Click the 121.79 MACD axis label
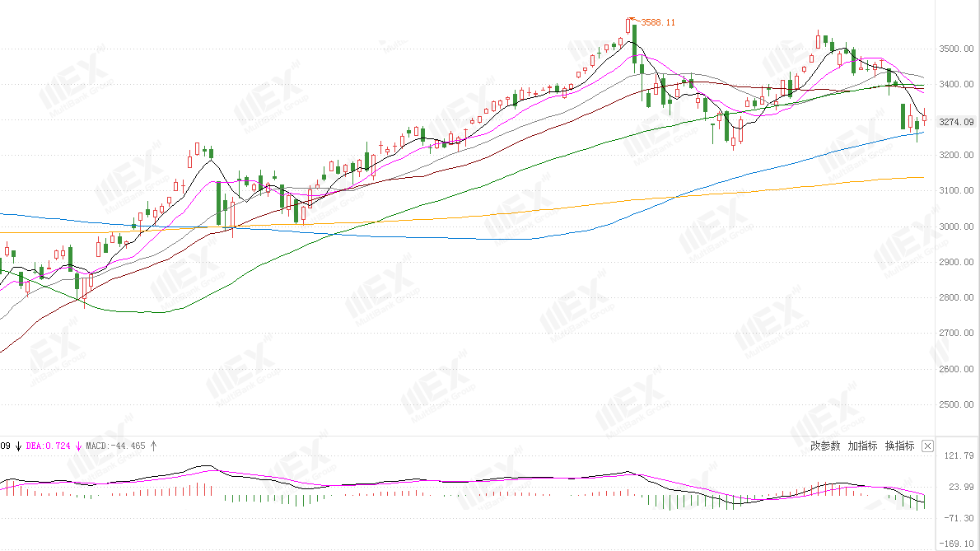980x551 pixels. tap(959, 456)
